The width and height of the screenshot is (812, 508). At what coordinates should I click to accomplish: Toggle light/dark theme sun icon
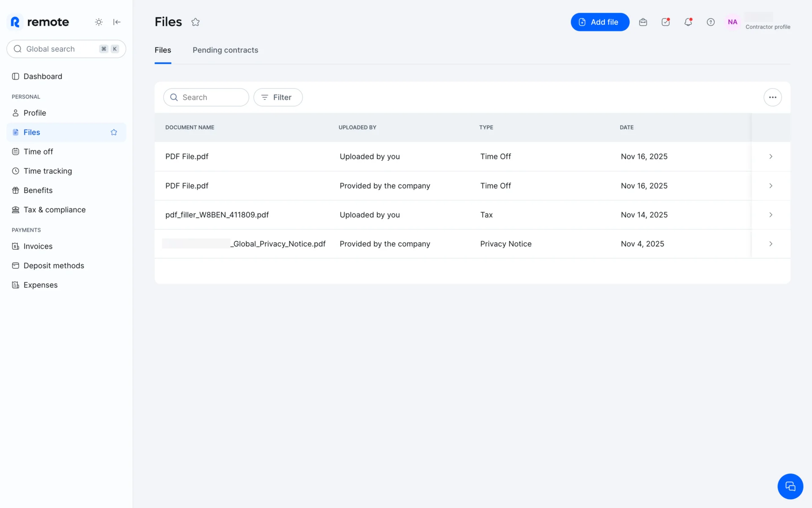(x=99, y=22)
